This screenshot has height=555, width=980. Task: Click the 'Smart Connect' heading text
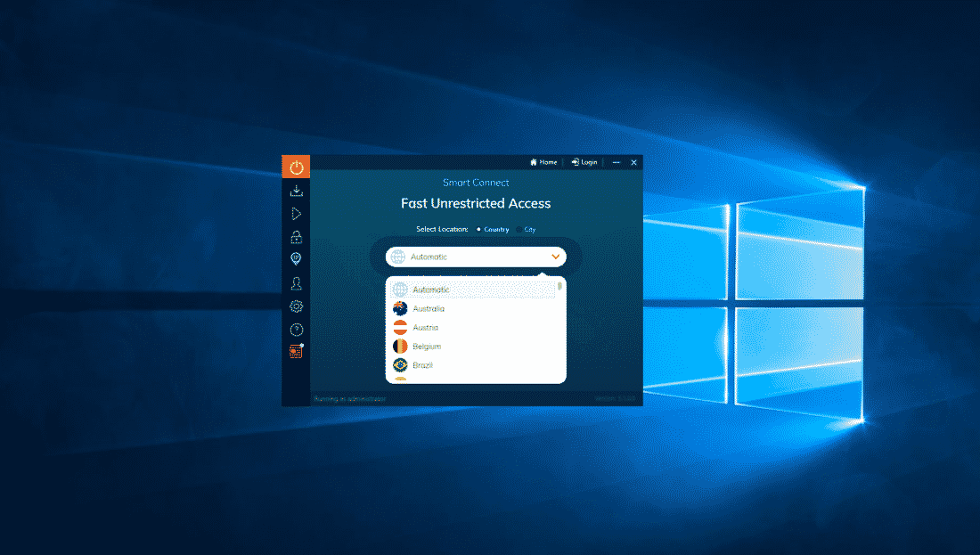tap(476, 183)
